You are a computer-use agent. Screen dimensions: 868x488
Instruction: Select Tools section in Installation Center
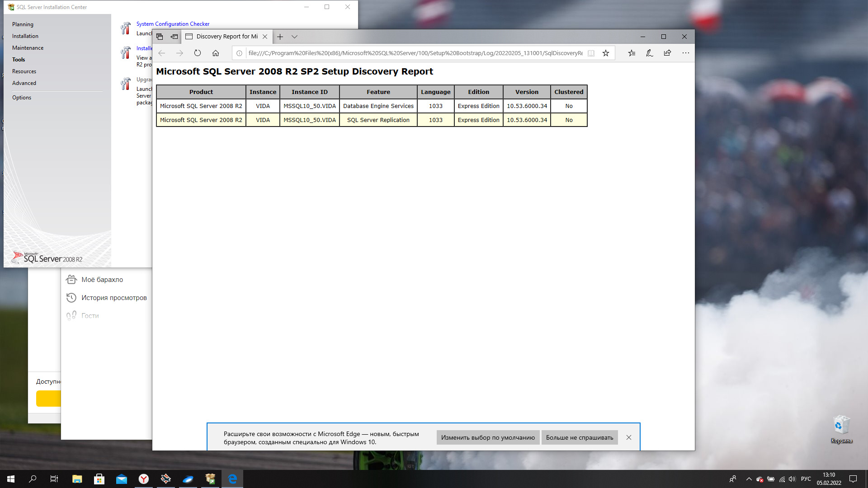click(x=19, y=60)
